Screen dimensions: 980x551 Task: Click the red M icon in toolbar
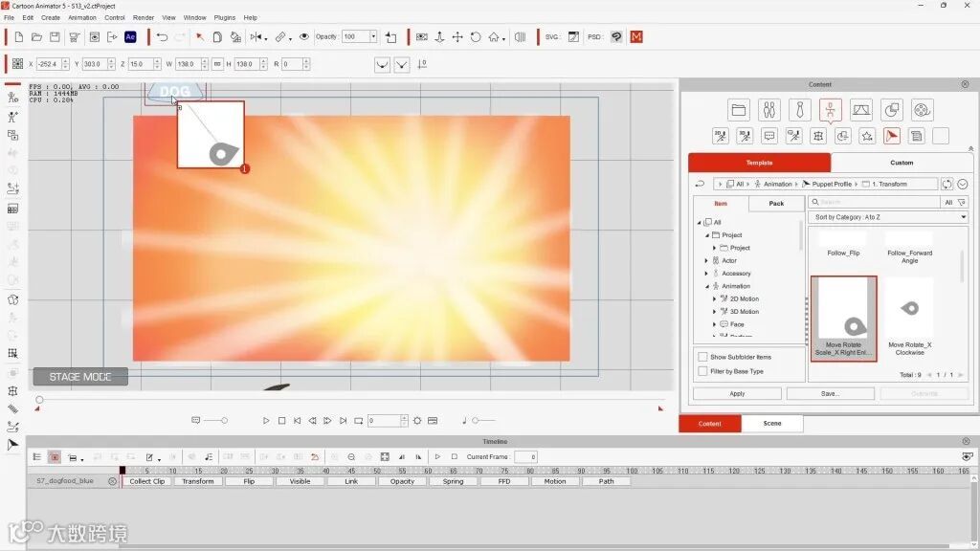pos(636,37)
